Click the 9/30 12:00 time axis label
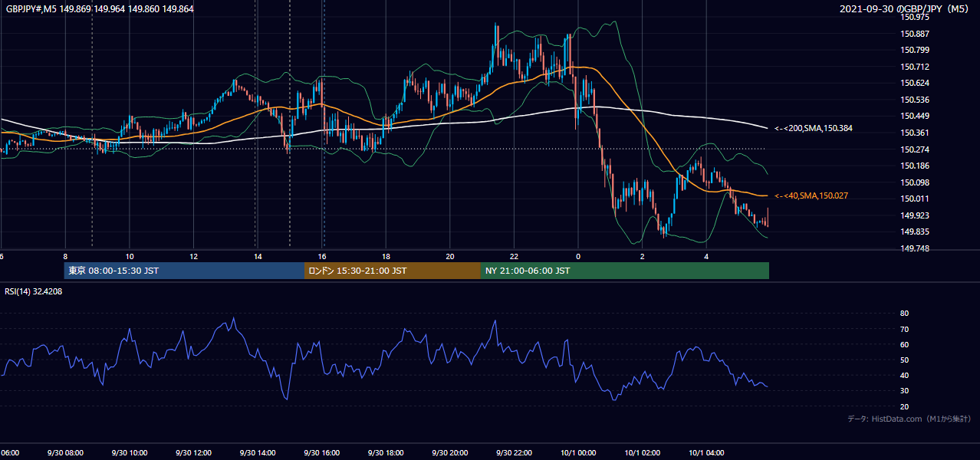Image resolution: width=980 pixels, height=460 pixels. (193, 453)
